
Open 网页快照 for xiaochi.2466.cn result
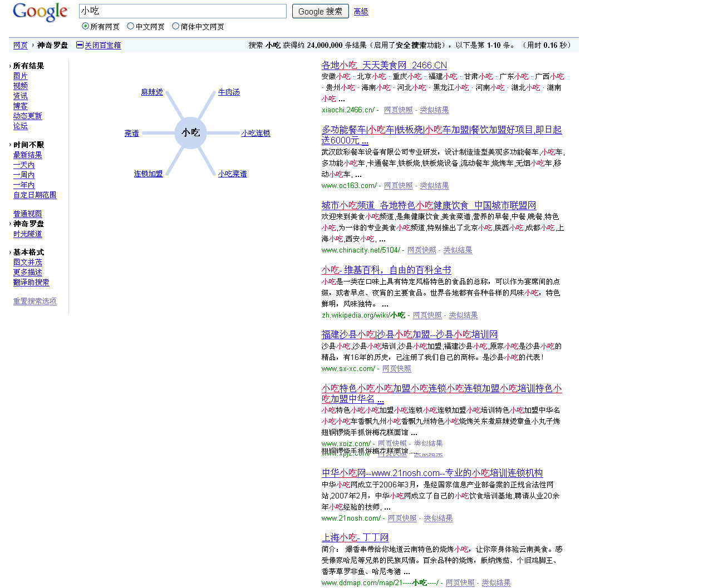[x=399, y=110]
